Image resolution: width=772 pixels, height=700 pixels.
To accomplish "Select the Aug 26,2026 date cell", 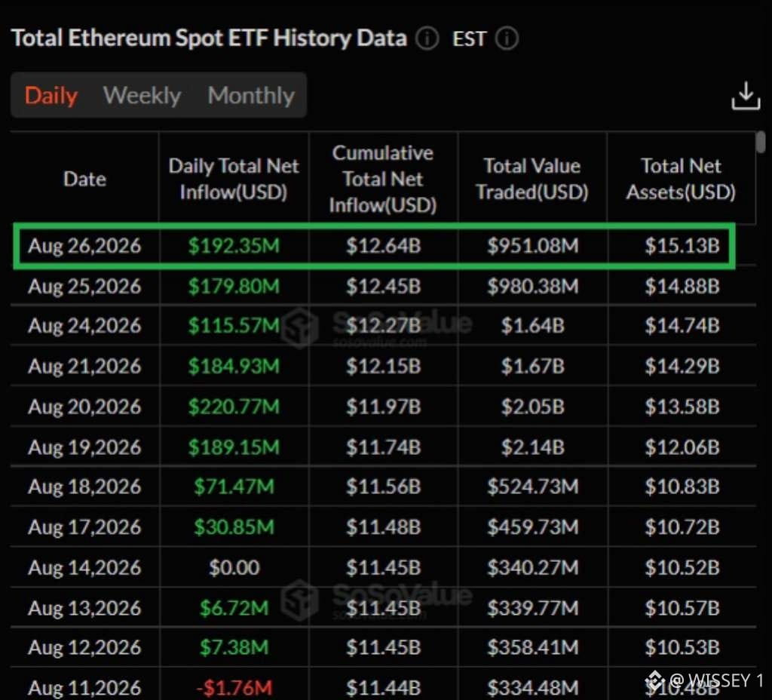I will [84, 246].
